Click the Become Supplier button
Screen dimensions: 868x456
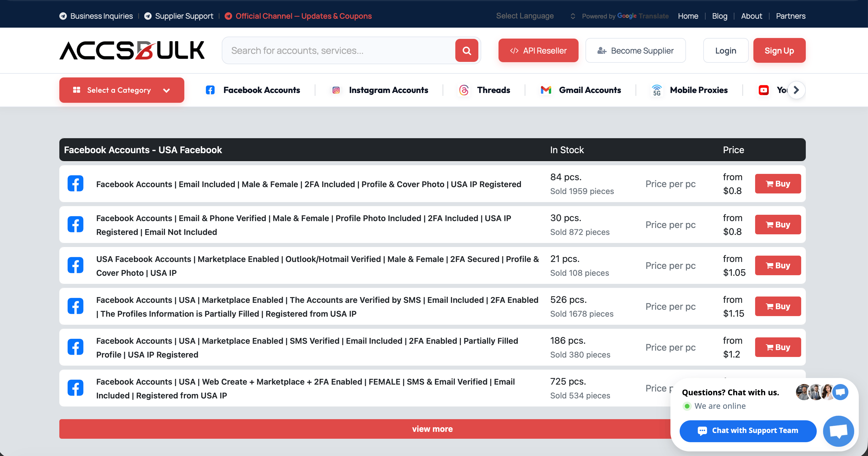636,50
